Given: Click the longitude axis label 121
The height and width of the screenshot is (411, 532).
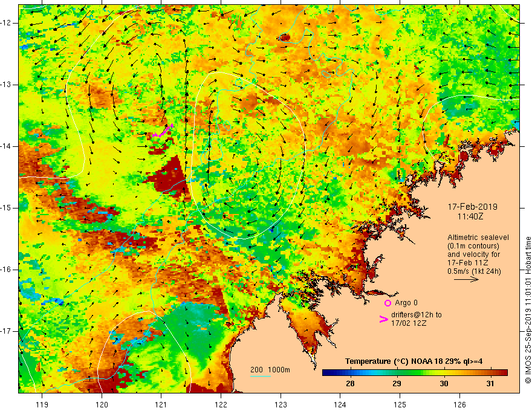Looking at the screenshot, I should point(161,405).
